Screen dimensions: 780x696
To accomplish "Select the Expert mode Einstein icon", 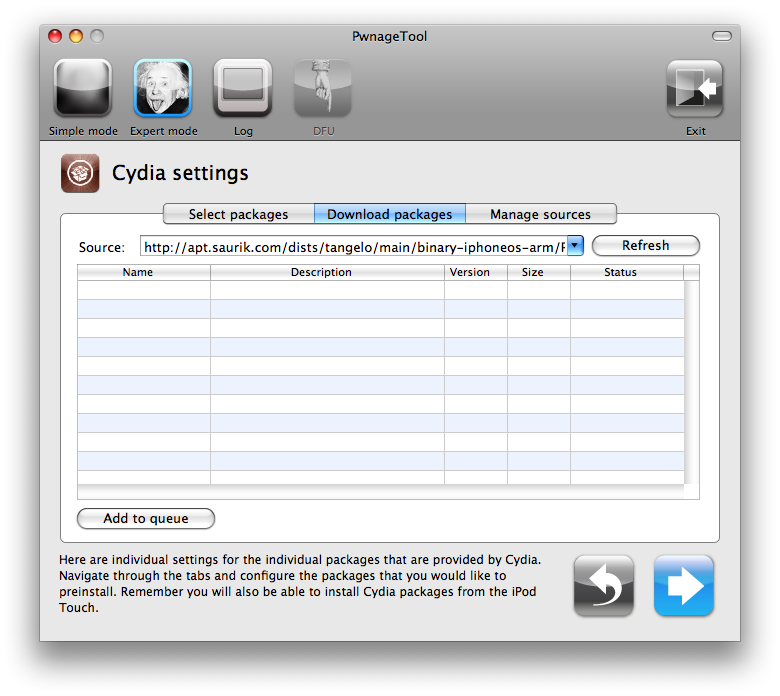I will (x=163, y=88).
